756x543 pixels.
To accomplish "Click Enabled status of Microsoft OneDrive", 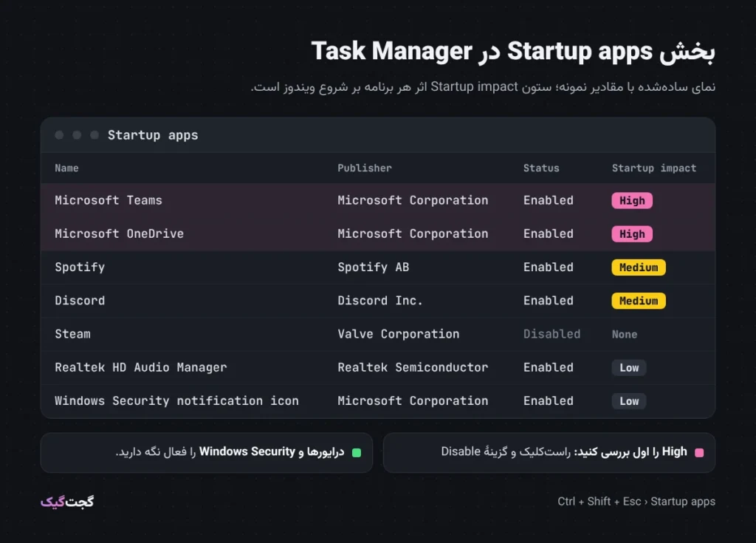I will 549,233.
